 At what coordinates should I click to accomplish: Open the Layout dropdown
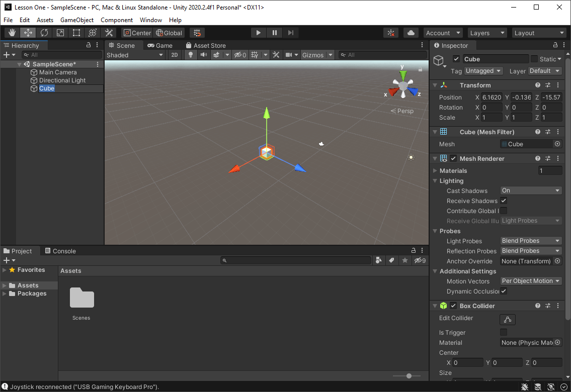pos(539,32)
